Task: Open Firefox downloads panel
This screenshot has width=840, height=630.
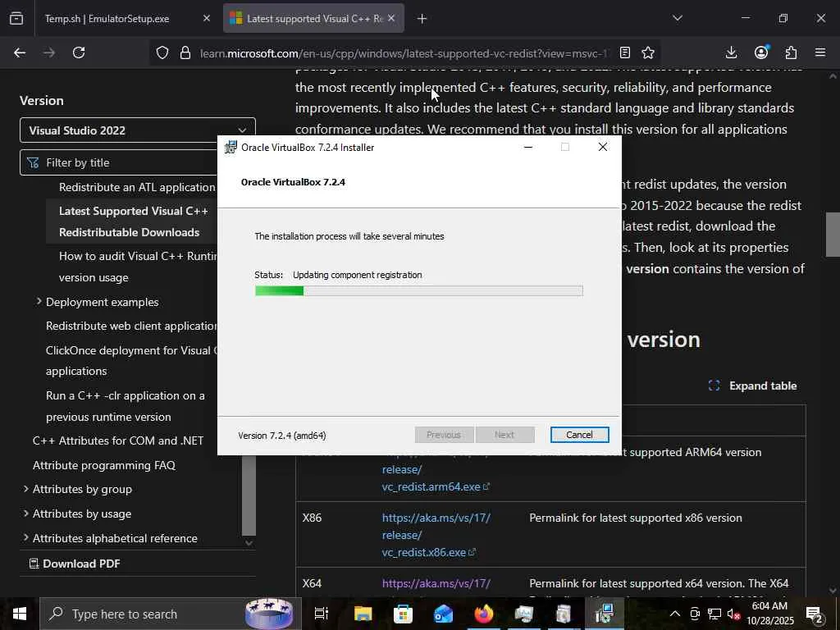Action: pos(731,52)
